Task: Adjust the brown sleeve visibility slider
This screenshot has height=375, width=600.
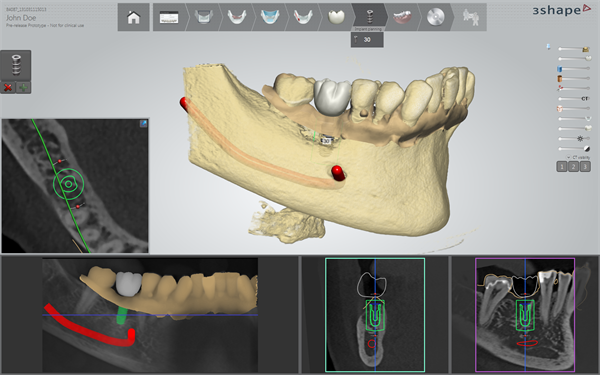Action: [x=574, y=78]
